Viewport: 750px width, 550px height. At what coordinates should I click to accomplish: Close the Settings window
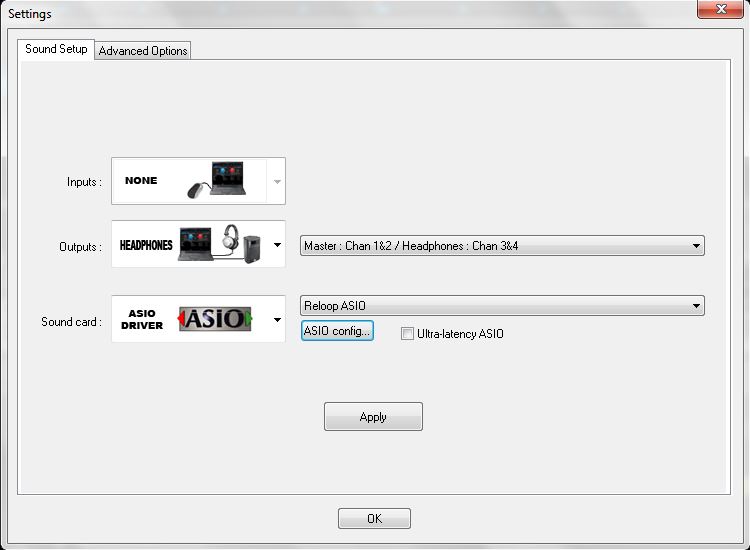click(x=720, y=9)
